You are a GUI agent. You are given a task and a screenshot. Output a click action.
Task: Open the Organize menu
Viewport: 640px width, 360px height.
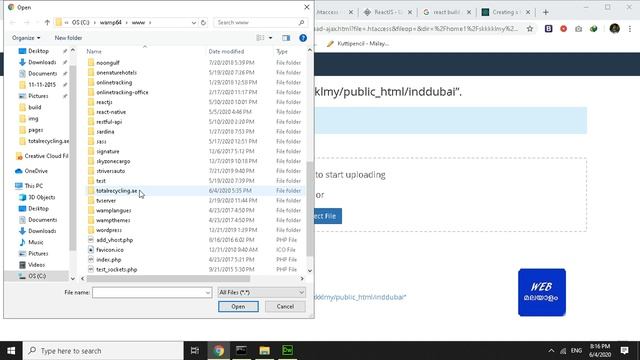click(x=26, y=38)
